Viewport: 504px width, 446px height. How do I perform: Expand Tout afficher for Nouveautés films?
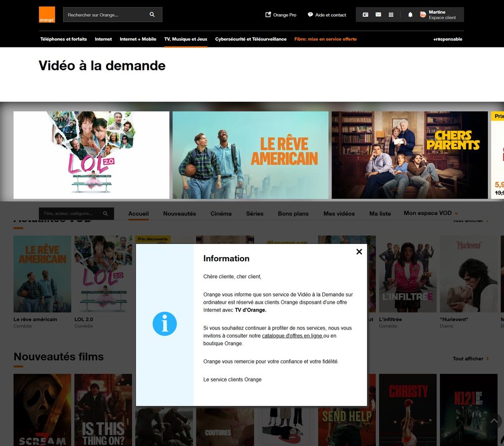[471, 359]
